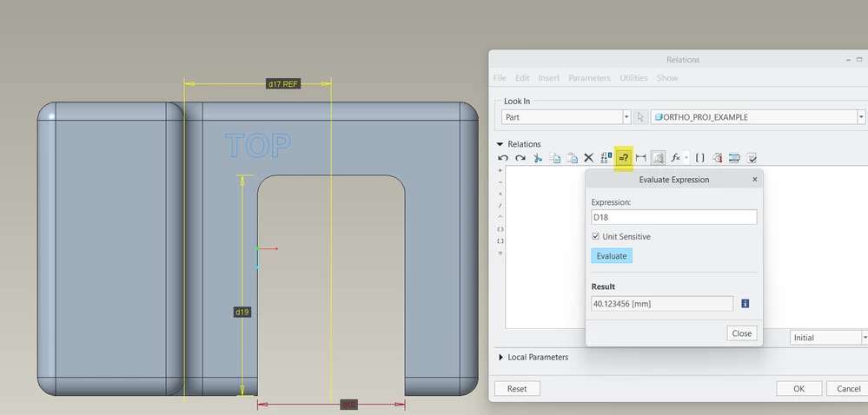Insert a function using the fx icon
The height and width of the screenshot is (415, 868).
pos(675,158)
